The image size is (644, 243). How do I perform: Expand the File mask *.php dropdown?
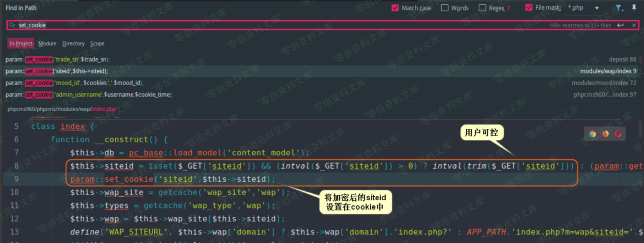[x=597, y=8]
